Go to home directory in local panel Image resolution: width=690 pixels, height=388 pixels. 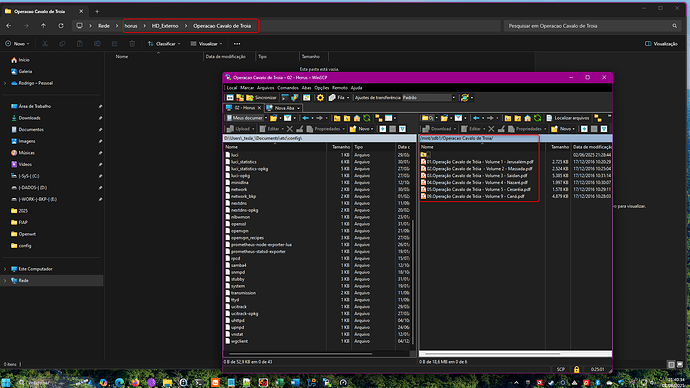click(357, 118)
